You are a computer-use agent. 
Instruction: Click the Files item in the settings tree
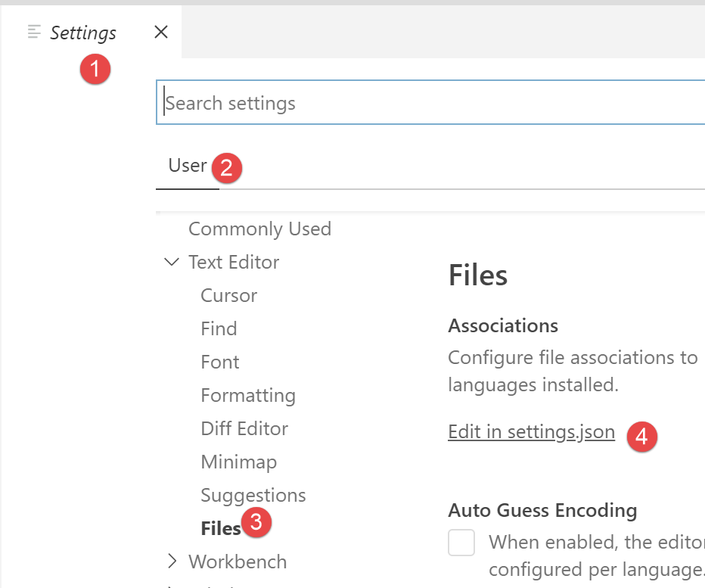pos(220,528)
